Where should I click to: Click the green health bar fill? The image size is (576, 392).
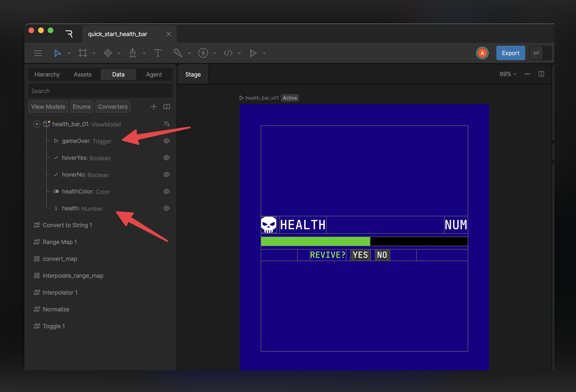point(315,241)
